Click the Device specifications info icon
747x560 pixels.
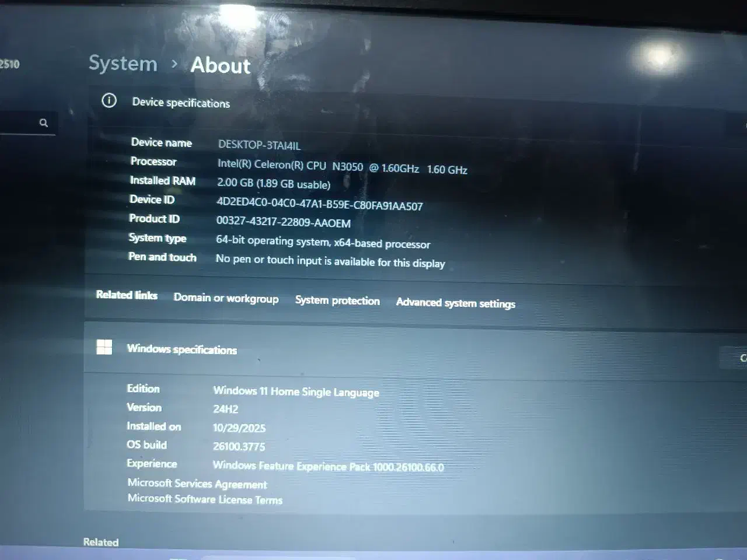[109, 101]
